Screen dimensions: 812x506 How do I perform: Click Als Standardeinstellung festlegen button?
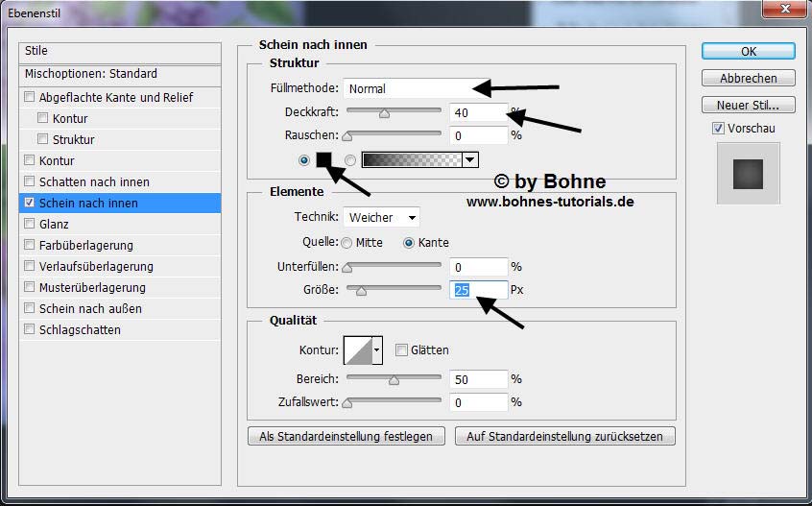[346, 436]
